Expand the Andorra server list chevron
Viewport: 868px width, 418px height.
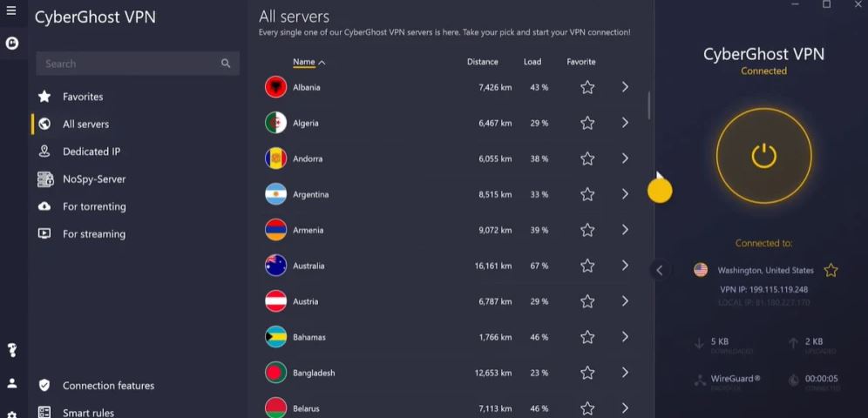(625, 158)
